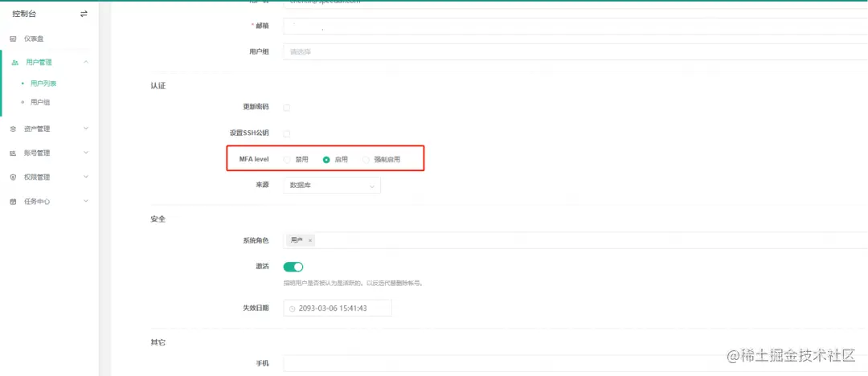Select MFA level 禁用 radio
The image size is (868, 376).
point(287,160)
